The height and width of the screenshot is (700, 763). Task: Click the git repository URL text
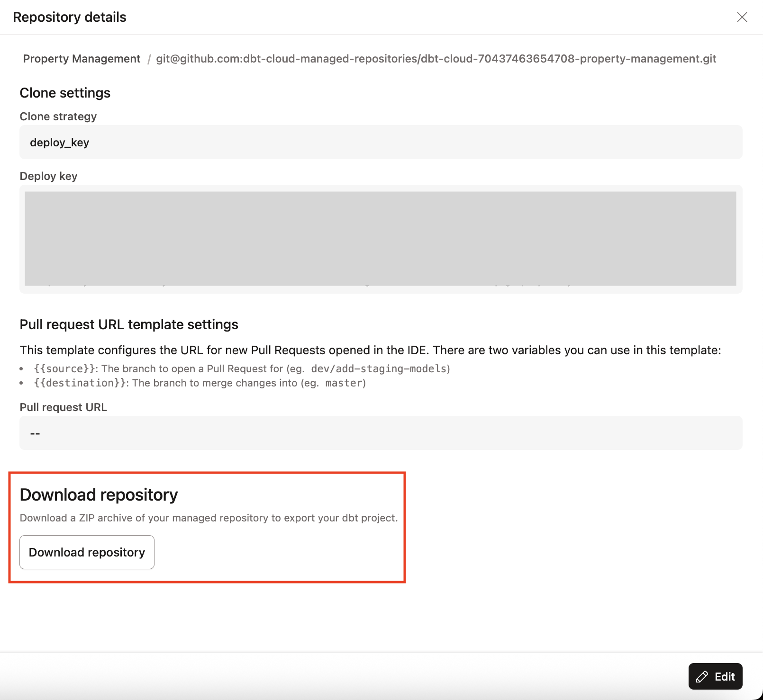pyautogui.click(x=436, y=59)
